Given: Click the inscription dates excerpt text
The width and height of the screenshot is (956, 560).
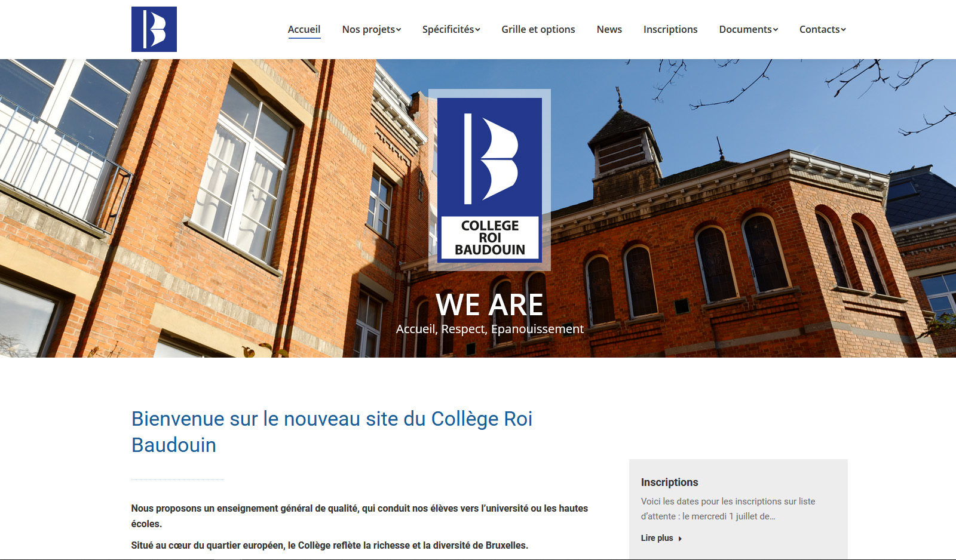Looking at the screenshot, I should (x=728, y=509).
